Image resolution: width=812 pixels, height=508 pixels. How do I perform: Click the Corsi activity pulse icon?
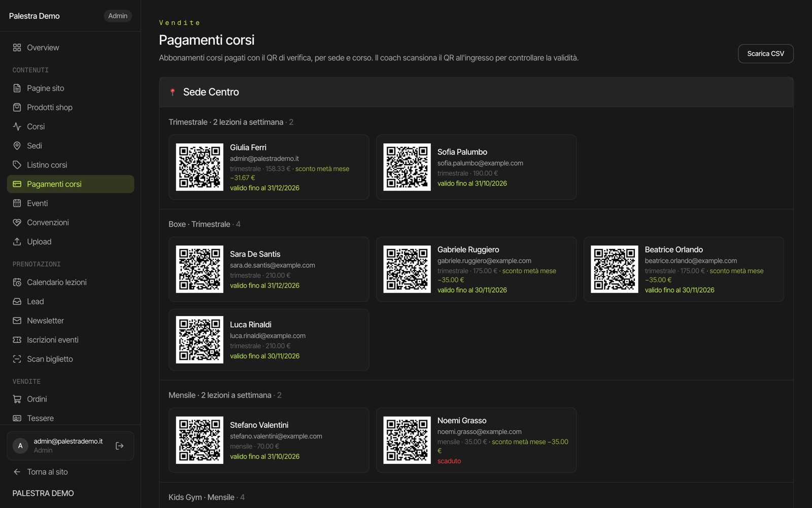tap(17, 126)
